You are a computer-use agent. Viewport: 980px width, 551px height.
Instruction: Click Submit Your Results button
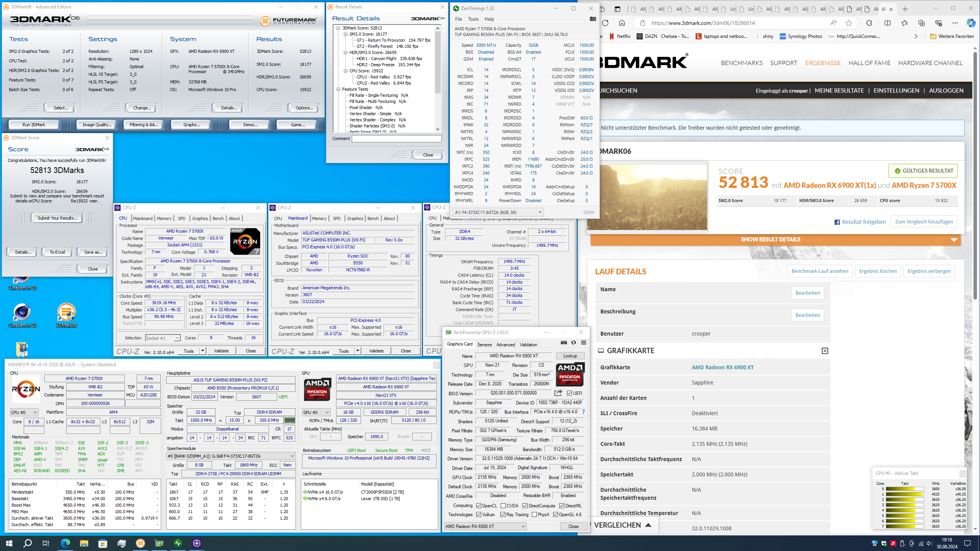click(x=57, y=218)
